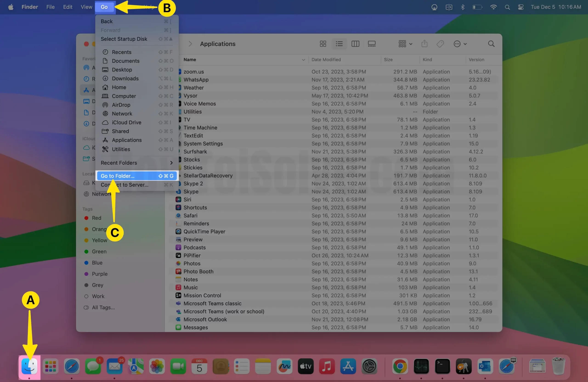Select Applications in Go menu
The width and height of the screenshot is (588, 382).
[x=137, y=140]
